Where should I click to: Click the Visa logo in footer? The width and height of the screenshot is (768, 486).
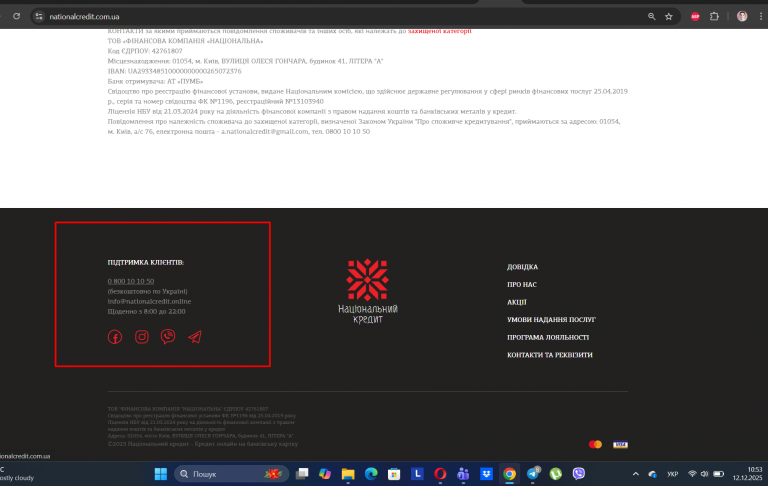coord(620,444)
